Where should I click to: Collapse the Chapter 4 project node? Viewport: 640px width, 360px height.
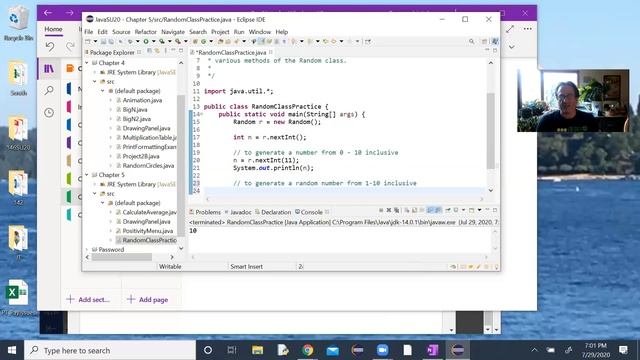[87, 63]
